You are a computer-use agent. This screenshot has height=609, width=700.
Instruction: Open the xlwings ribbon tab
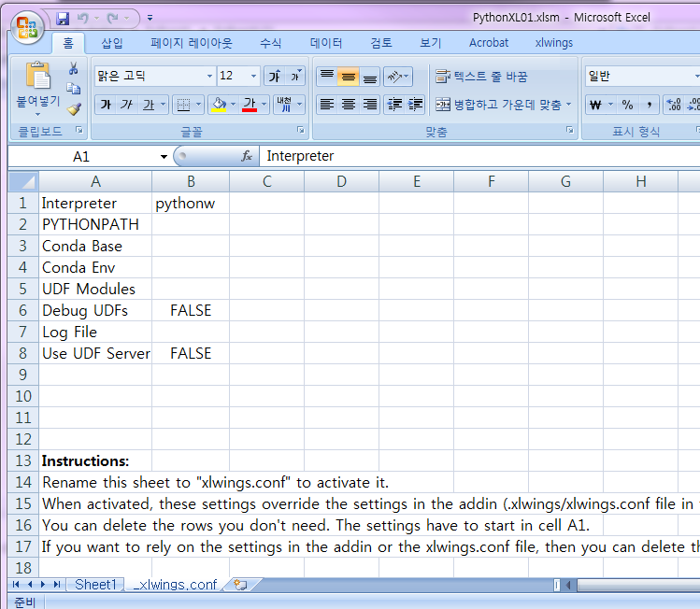click(553, 43)
